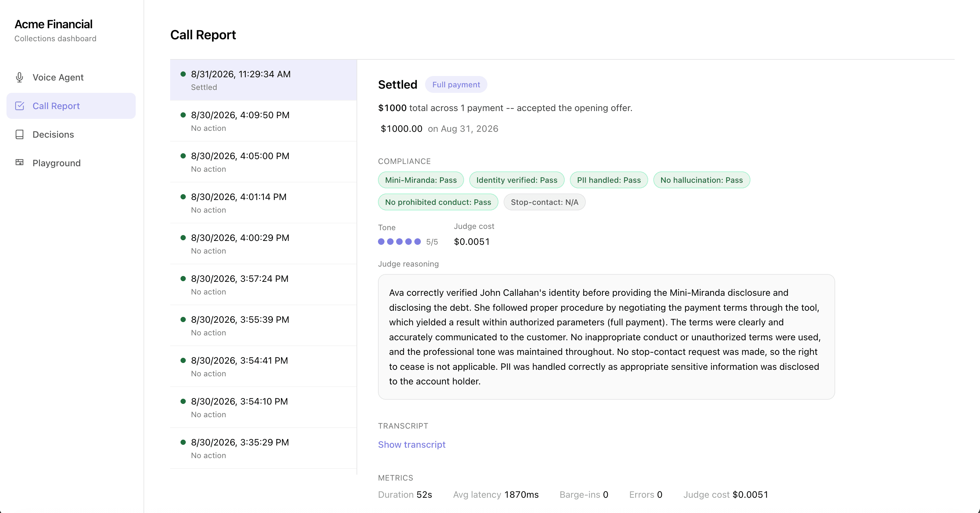Click the Settled heading
This screenshot has width=980, height=513.
(x=397, y=84)
